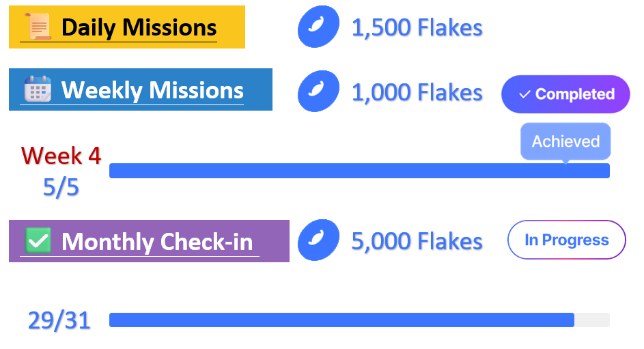Select the 1,500 Flakes reward text
The height and width of the screenshot is (349, 644).
417,27
